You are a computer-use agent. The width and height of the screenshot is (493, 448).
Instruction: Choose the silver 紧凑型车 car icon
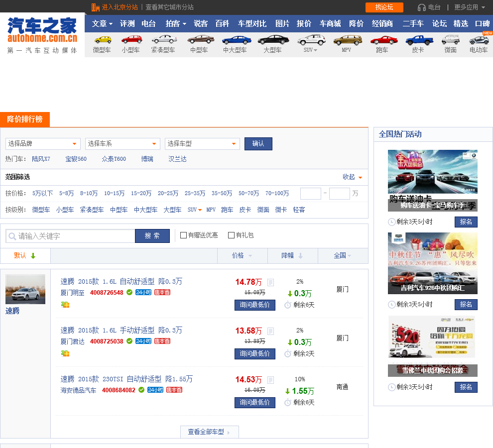coord(164,39)
